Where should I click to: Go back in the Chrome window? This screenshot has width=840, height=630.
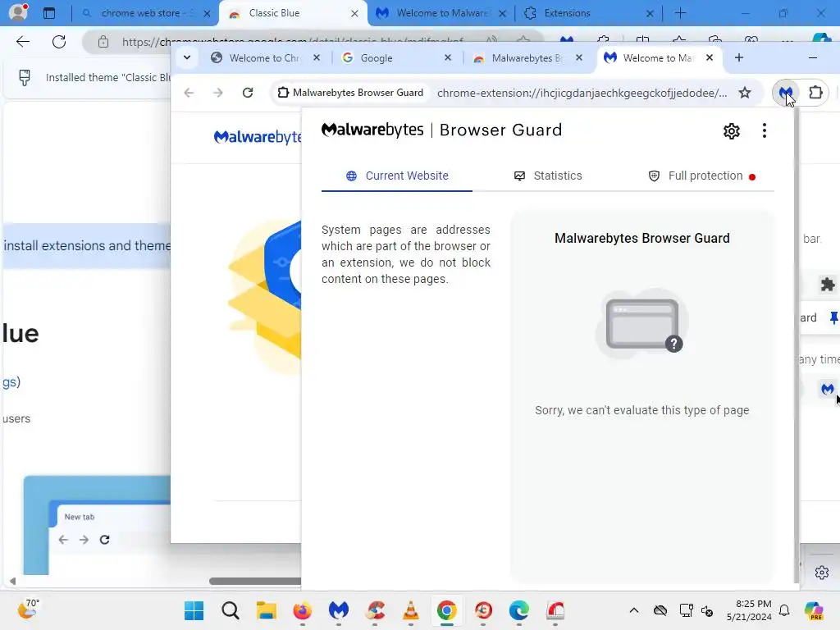click(189, 93)
